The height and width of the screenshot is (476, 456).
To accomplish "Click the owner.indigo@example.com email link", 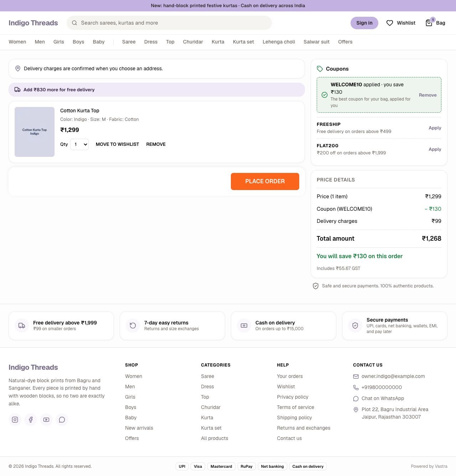I will tap(393, 376).
